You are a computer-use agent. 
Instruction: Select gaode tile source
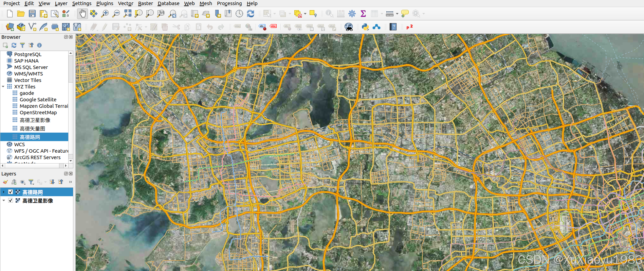tap(27, 93)
